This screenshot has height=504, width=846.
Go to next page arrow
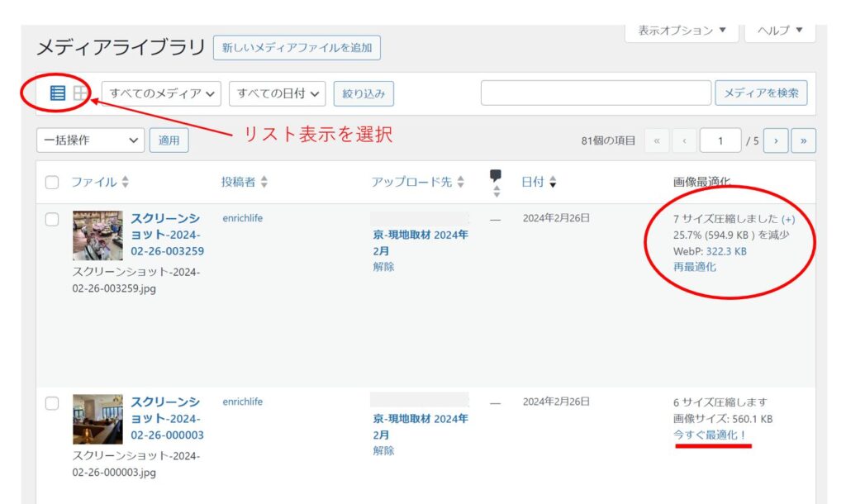(776, 140)
